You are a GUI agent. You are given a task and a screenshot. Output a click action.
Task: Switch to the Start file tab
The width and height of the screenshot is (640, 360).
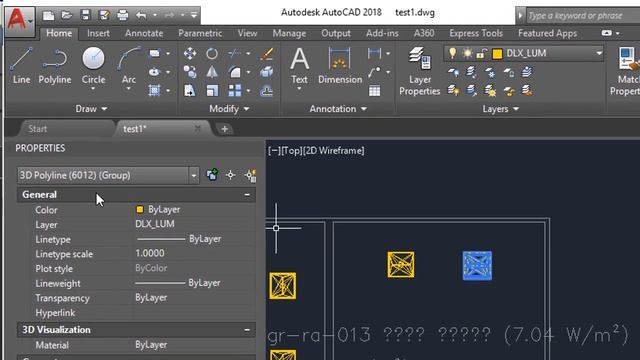38,129
